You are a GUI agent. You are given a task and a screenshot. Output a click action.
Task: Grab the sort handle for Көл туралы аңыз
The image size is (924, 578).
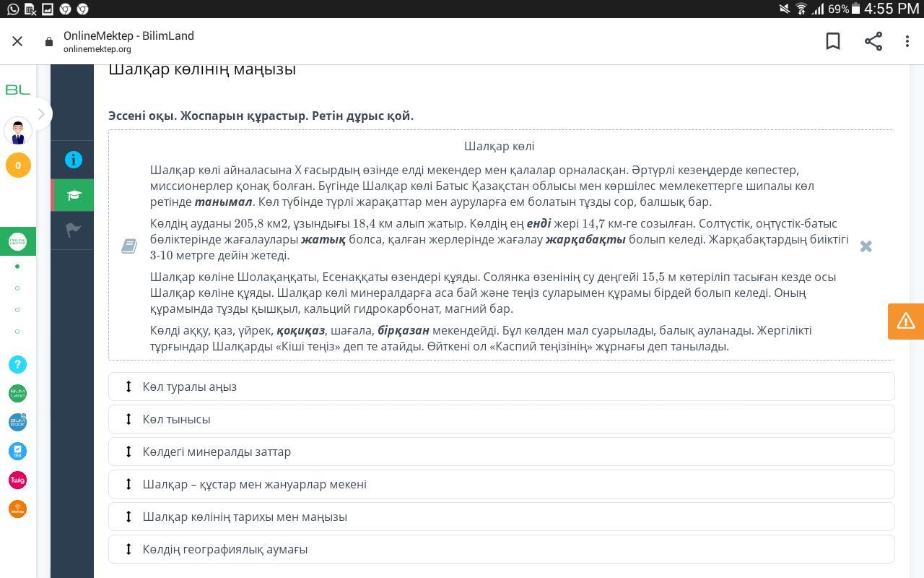tap(128, 387)
